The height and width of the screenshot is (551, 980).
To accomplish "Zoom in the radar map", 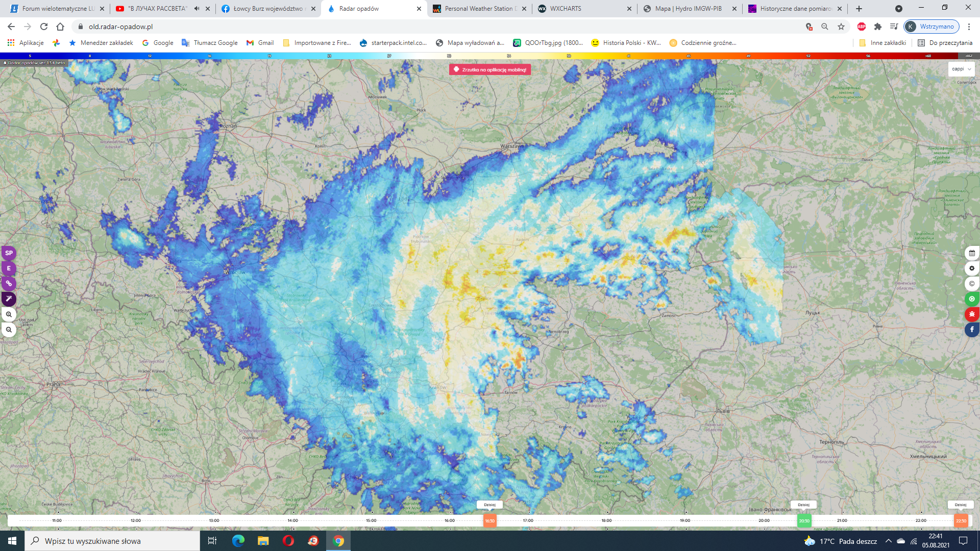I will pyautogui.click(x=9, y=314).
